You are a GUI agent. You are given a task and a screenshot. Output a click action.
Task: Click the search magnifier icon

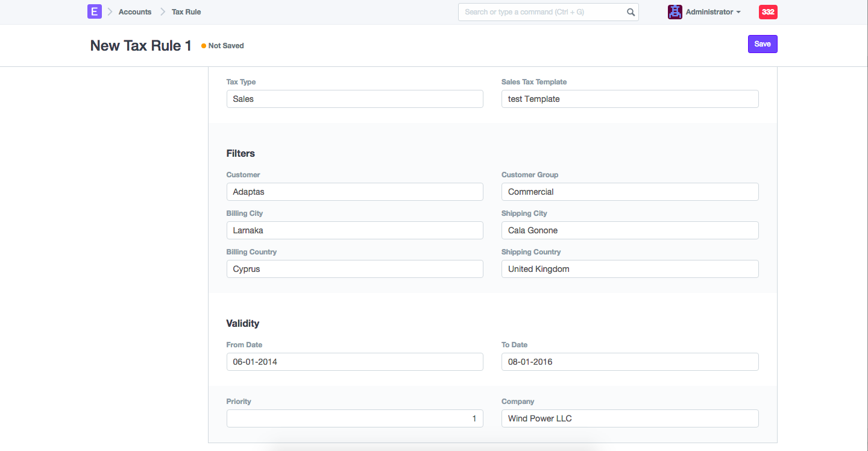(631, 12)
